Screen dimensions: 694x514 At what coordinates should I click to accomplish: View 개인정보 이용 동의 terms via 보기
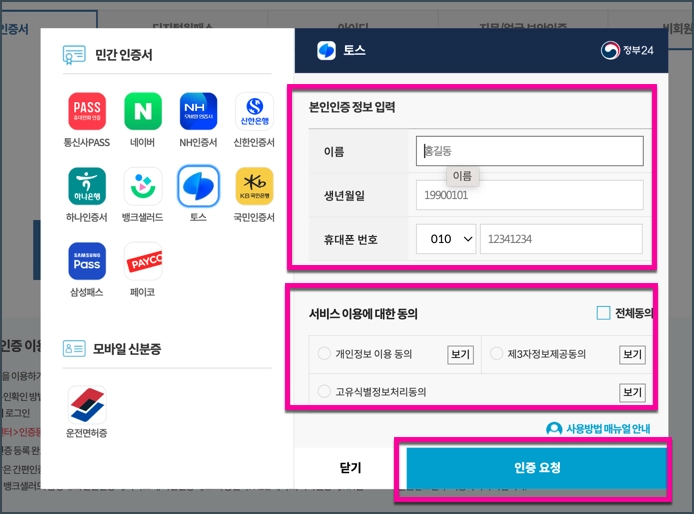(x=460, y=355)
